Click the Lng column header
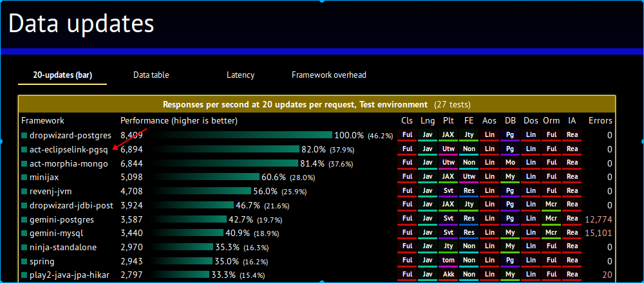The height and width of the screenshot is (283, 644). (428, 120)
